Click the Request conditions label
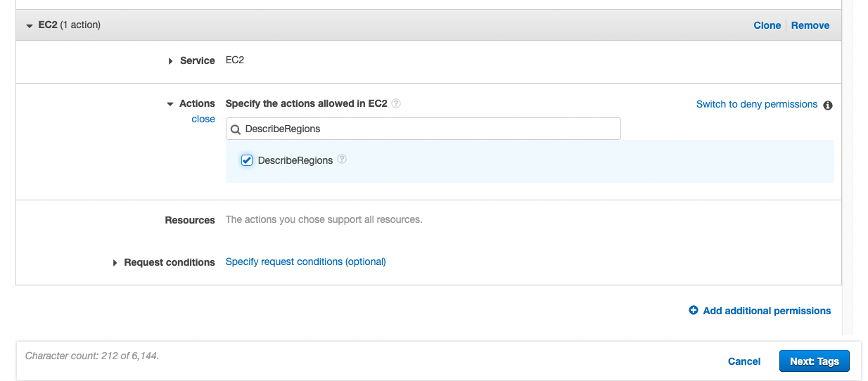Viewport: 868px width, 381px height. (170, 262)
